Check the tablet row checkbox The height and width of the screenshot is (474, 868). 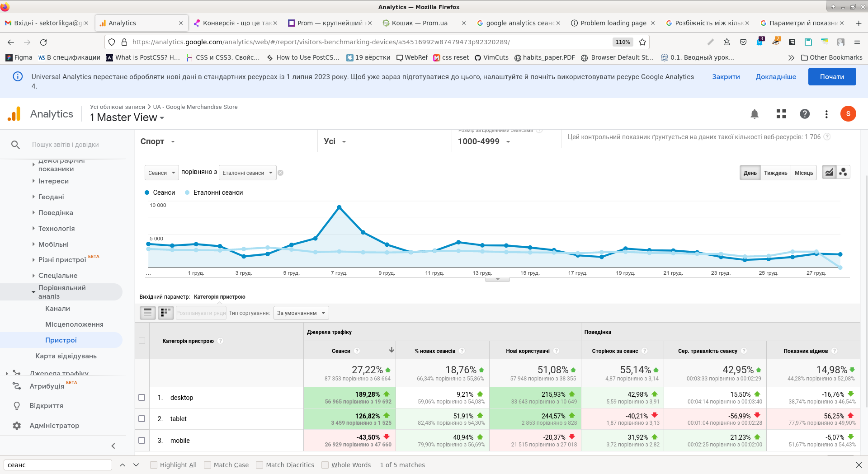pos(142,419)
